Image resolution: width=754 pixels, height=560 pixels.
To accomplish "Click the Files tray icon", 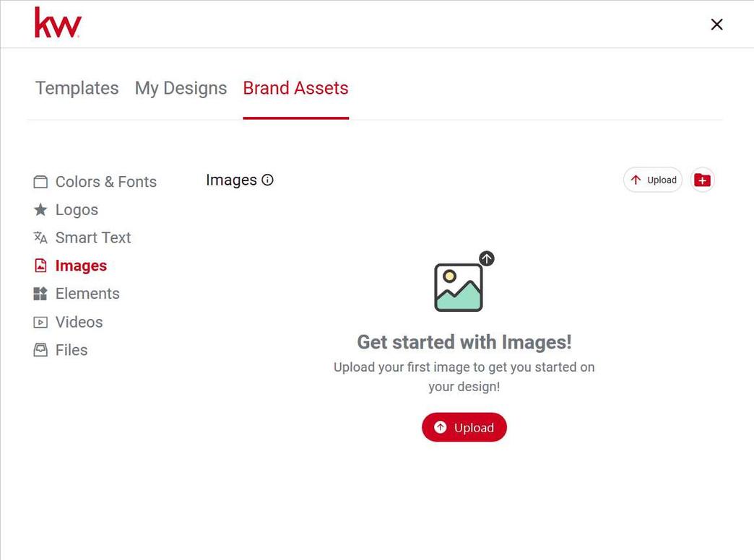I will pyautogui.click(x=40, y=350).
